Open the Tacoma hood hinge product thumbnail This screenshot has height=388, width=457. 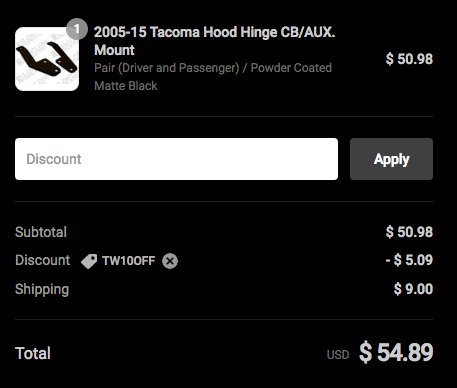coord(47,59)
